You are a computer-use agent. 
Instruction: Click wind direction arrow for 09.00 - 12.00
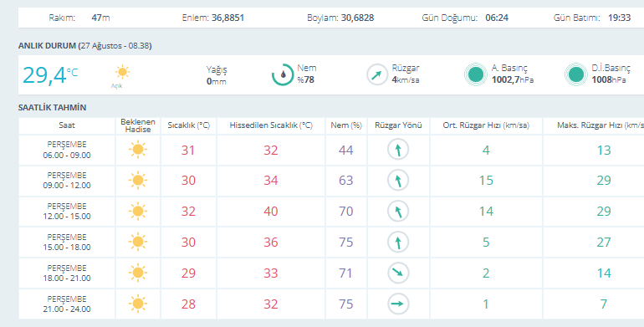tap(398, 181)
